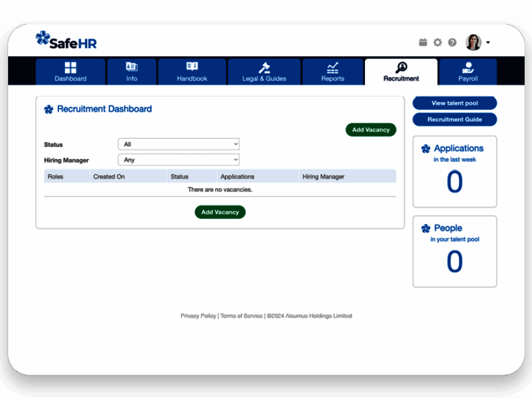The image size is (532, 399).
Task: Click top green Add Vacancy button
Action: [371, 129]
